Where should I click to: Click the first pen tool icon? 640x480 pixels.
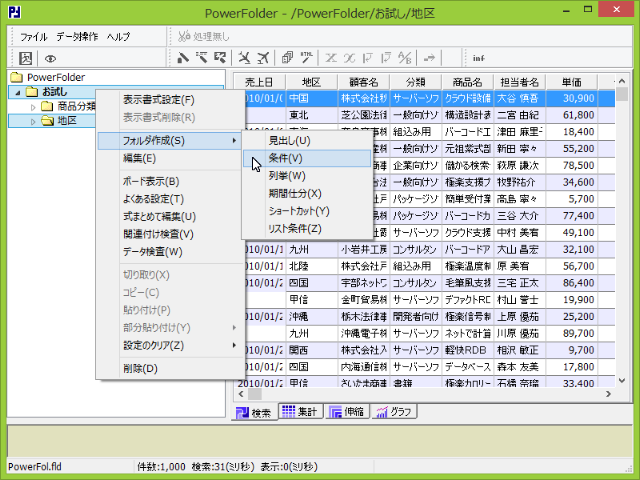tap(182, 58)
